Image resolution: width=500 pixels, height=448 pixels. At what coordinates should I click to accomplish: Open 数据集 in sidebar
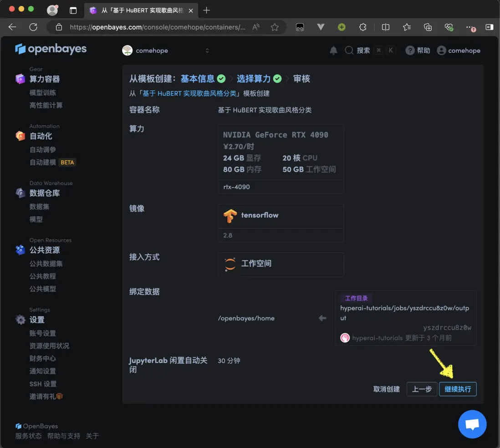[39, 207]
